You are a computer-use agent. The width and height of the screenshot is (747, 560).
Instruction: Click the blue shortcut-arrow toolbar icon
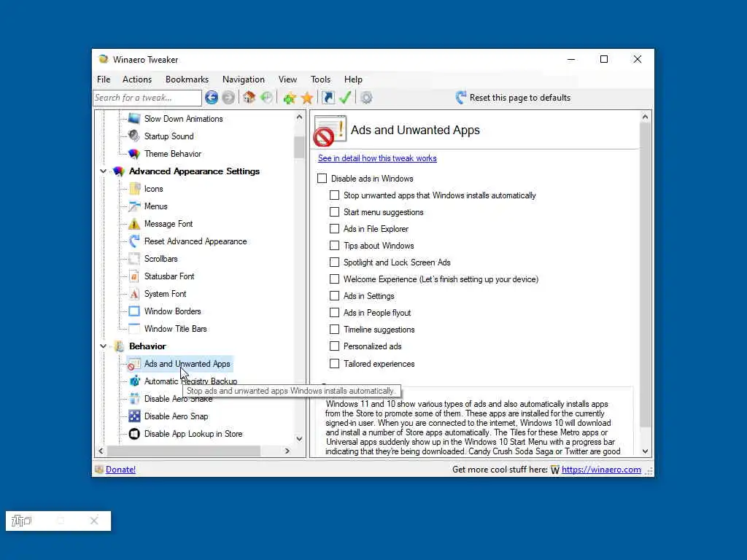click(x=328, y=98)
